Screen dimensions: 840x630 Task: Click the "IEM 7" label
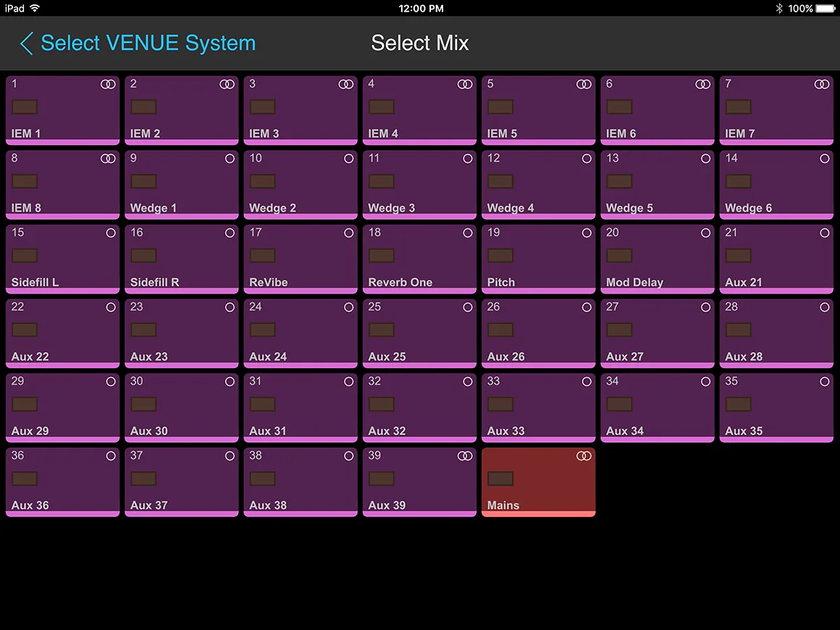click(740, 133)
